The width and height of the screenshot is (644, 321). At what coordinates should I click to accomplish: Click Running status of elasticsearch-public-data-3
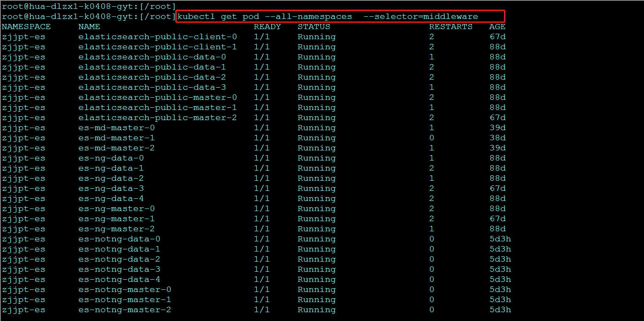(317, 87)
